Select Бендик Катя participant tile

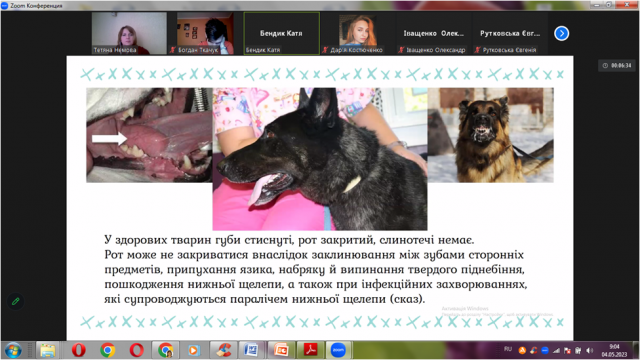(x=282, y=33)
